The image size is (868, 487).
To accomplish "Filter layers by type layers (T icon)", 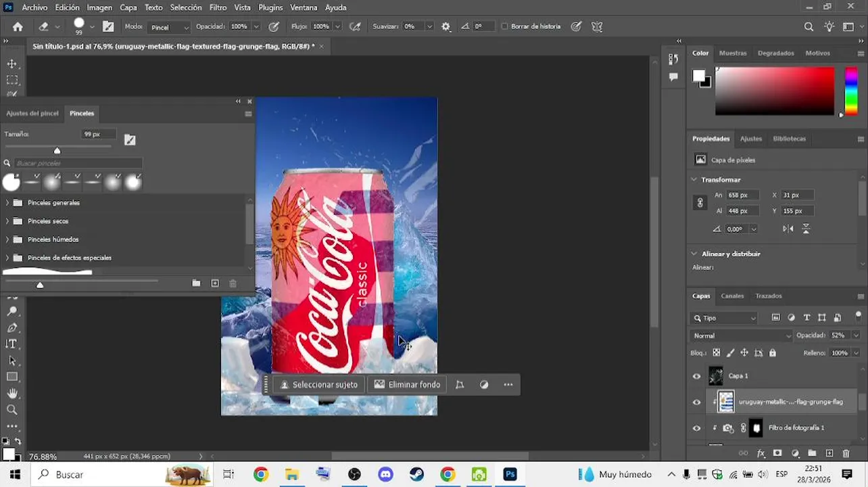I will (x=806, y=317).
